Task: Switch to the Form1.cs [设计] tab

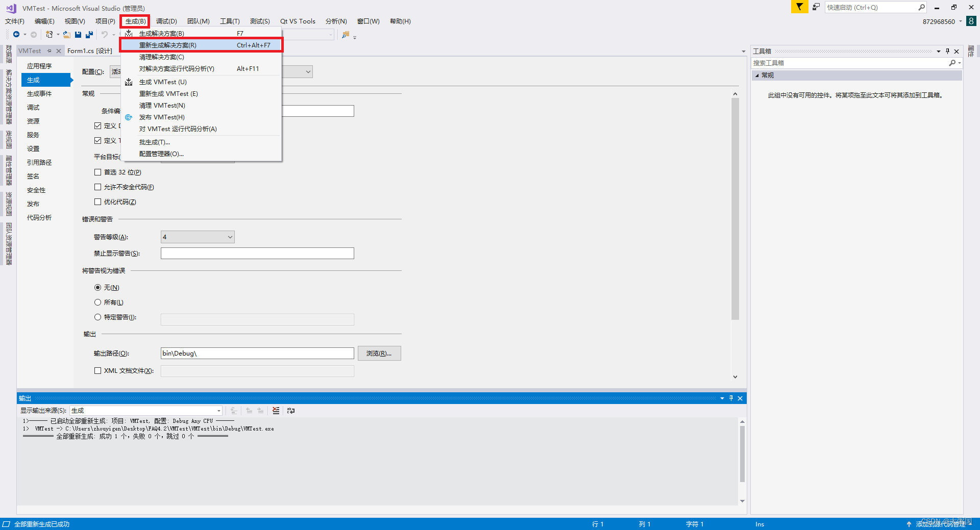Action: click(x=90, y=51)
